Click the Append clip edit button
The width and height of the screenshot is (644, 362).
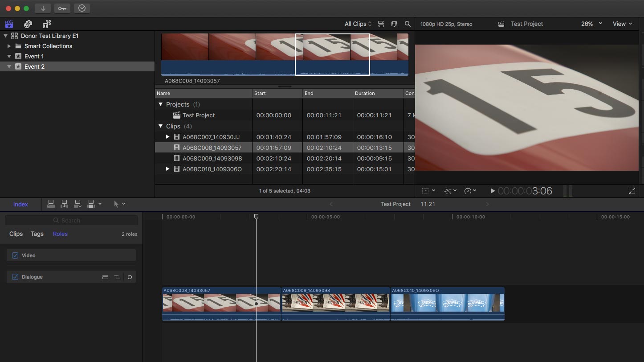click(78, 204)
